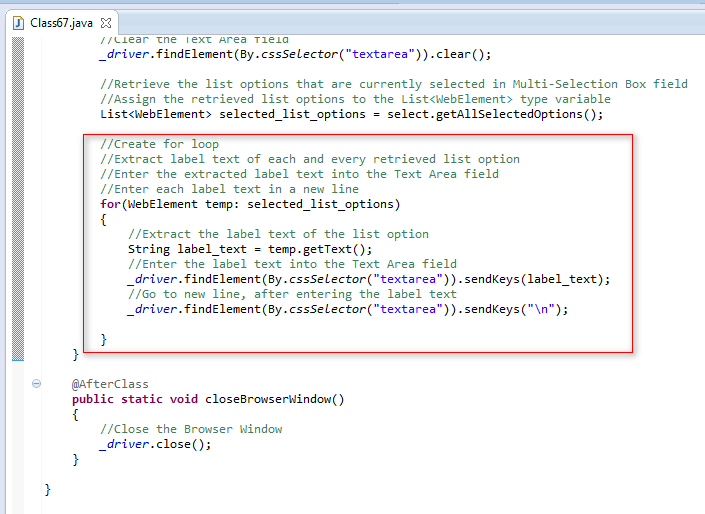The width and height of the screenshot is (705, 514).
Task: Click the String label_text = temp.getText(); line
Action: point(250,249)
